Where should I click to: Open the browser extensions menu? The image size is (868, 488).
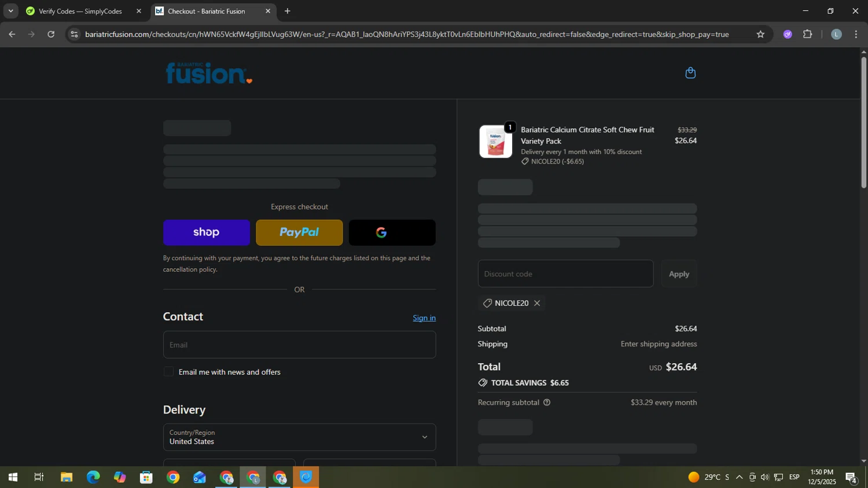pos(808,34)
